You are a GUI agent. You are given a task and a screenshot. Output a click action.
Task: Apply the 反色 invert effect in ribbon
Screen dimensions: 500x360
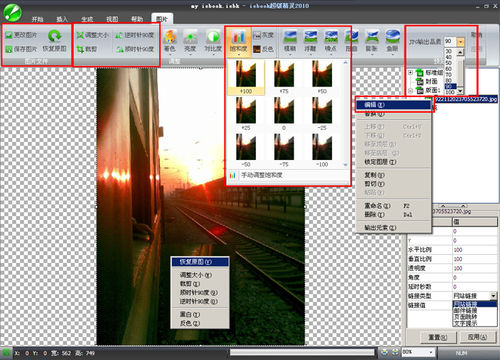tap(263, 49)
